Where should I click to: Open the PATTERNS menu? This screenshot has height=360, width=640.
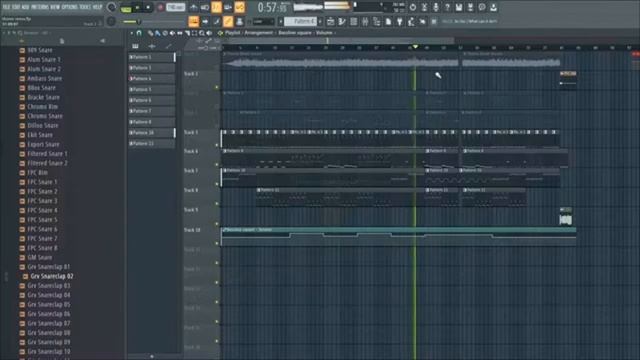point(40,7)
